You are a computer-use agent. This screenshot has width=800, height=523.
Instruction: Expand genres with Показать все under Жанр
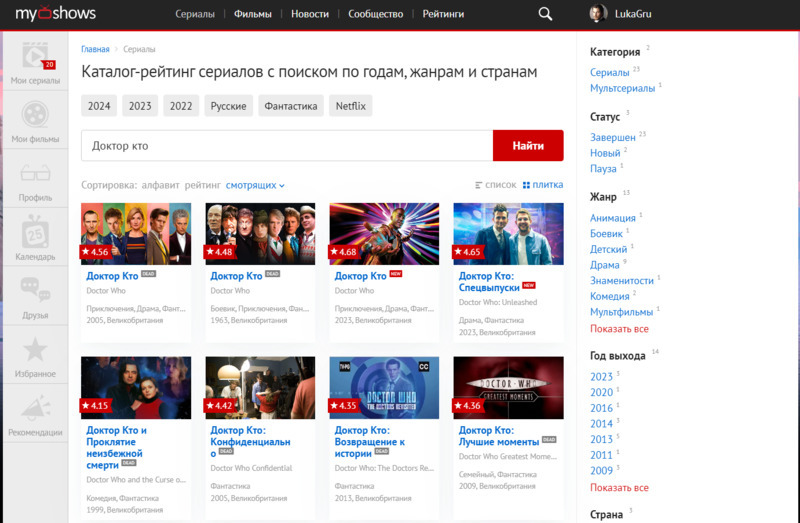[x=619, y=329]
